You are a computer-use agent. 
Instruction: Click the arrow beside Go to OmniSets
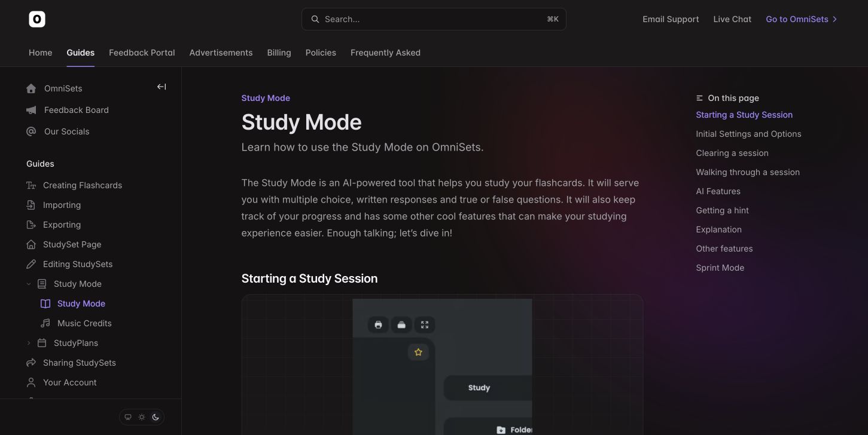835,19
